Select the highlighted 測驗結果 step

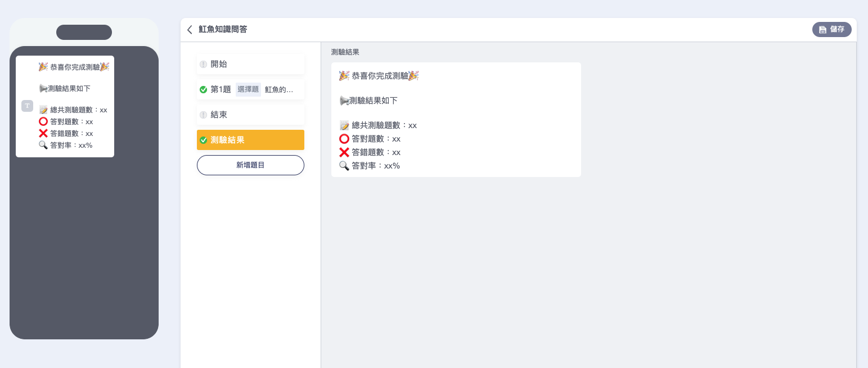click(250, 140)
